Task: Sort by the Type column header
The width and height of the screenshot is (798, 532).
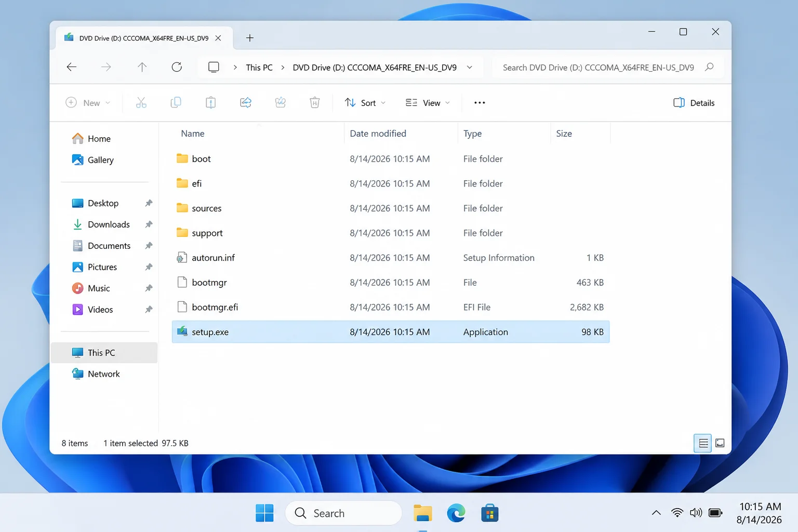Action: (473, 134)
